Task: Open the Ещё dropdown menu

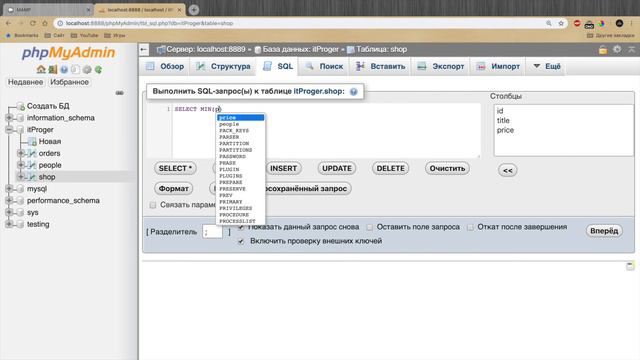Action: tap(547, 67)
